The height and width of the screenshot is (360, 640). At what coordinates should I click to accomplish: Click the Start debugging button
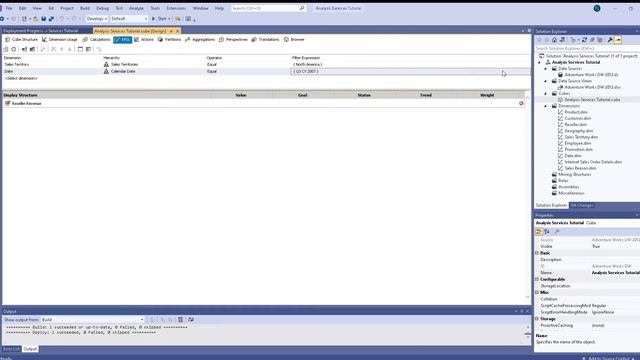pyautogui.click(x=160, y=19)
